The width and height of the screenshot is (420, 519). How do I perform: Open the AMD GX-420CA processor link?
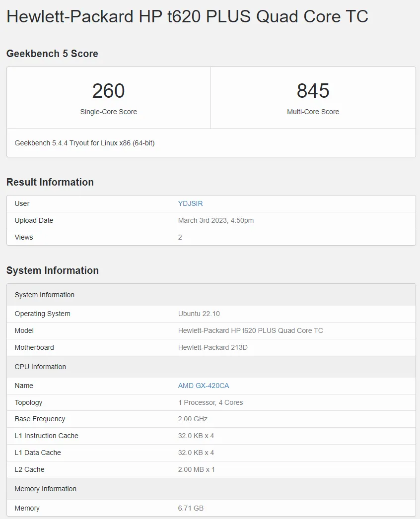click(x=204, y=386)
